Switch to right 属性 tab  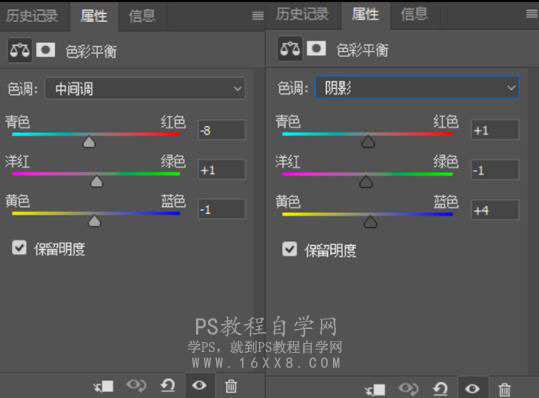coord(365,14)
